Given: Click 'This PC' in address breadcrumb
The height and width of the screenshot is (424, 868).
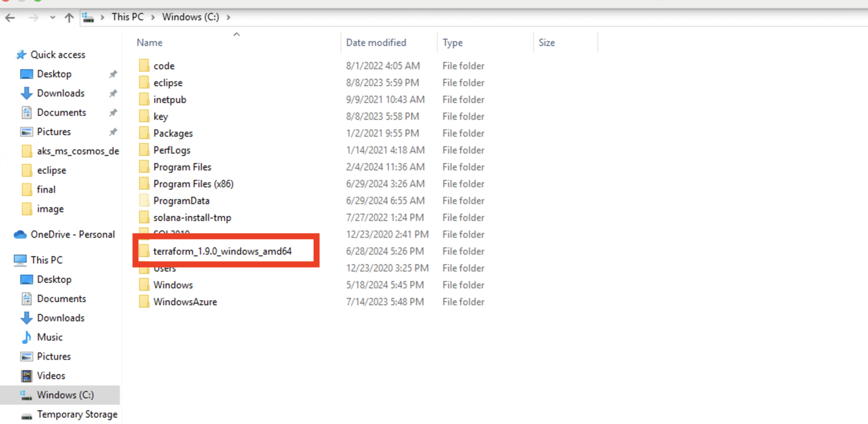Looking at the screenshot, I should [127, 17].
